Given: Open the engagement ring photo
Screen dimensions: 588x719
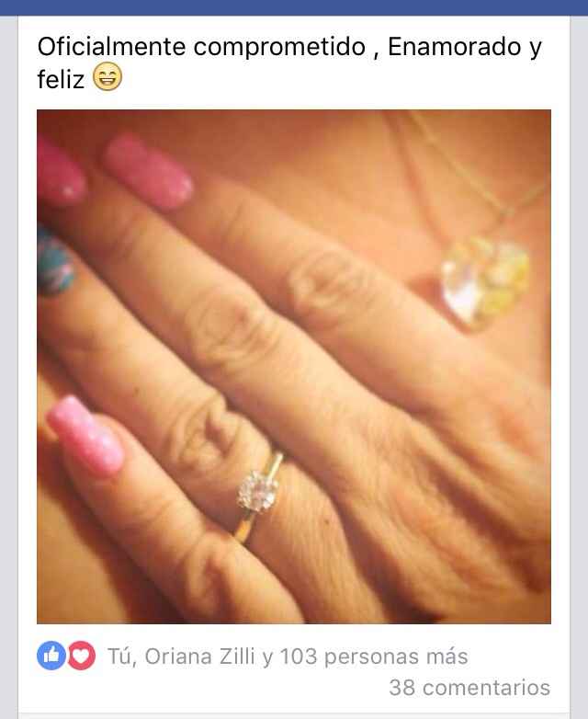Looking at the screenshot, I should click(x=294, y=366).
